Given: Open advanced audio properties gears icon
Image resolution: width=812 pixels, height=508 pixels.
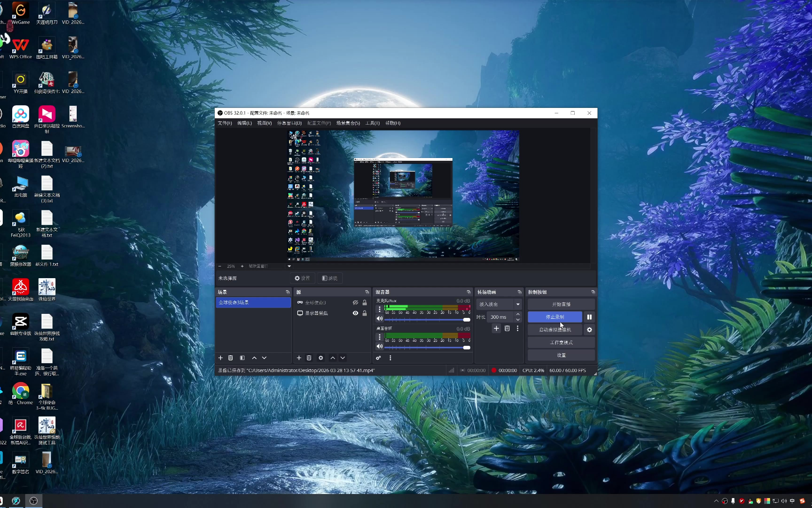Looking at the screenshot, I should click(378, 358).
